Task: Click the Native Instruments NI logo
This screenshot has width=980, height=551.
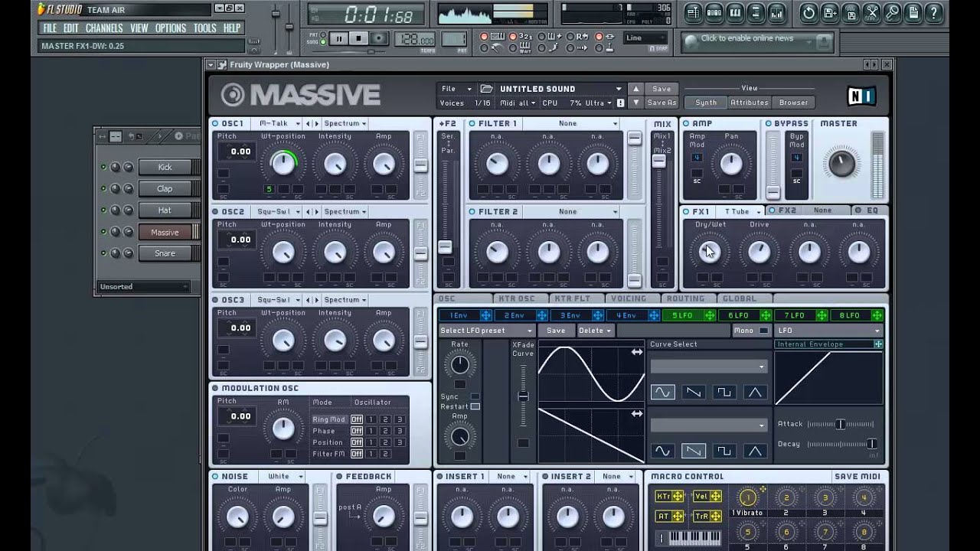Action: [861, 96]
